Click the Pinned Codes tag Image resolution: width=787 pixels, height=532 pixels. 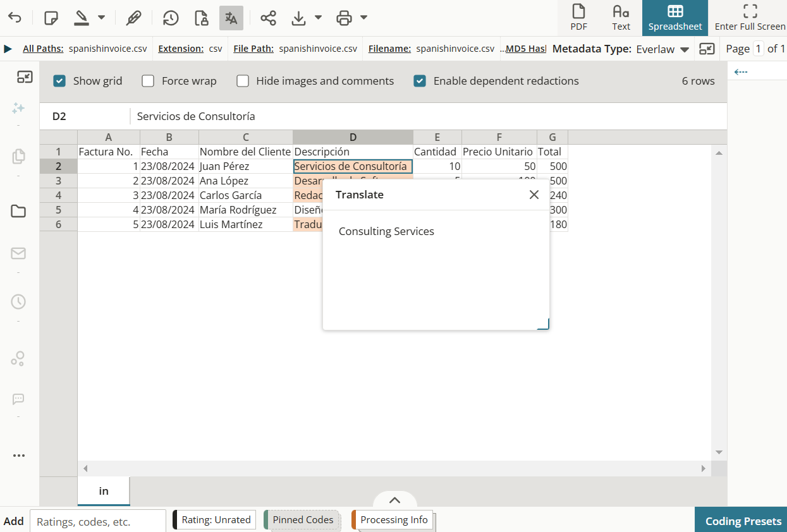coord(302,520)
